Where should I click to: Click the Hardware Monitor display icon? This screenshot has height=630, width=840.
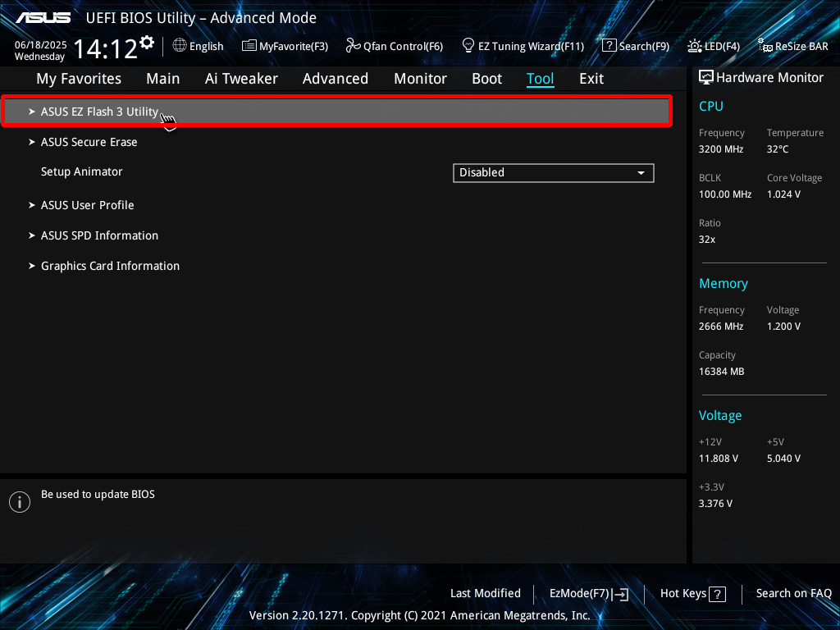pyautogui.click(x=706, y=78)
